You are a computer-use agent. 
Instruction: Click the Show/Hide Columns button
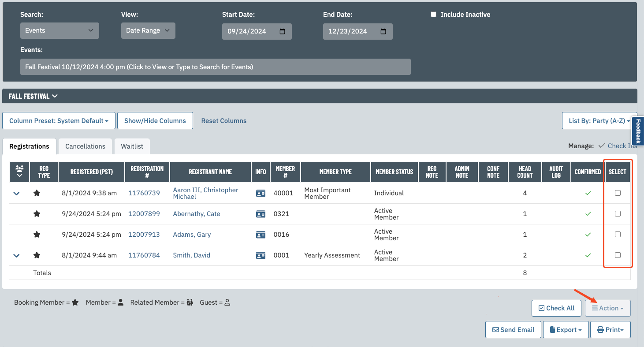point(155,121)
